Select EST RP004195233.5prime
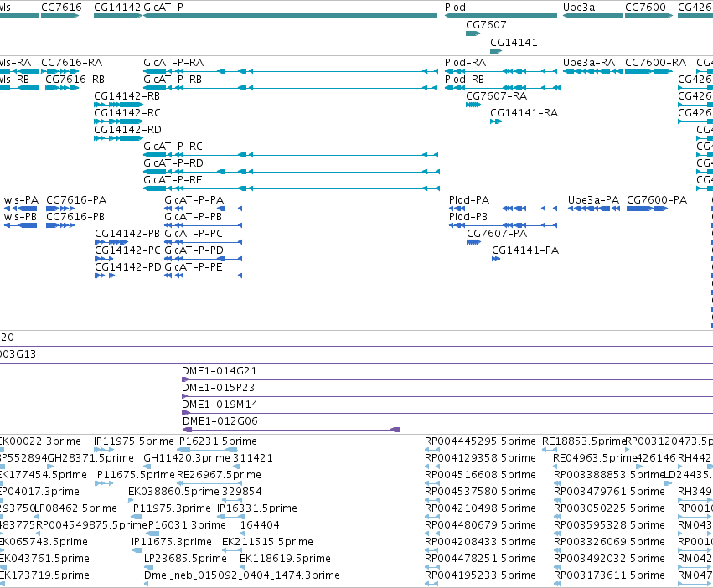 tap(481, 575)
